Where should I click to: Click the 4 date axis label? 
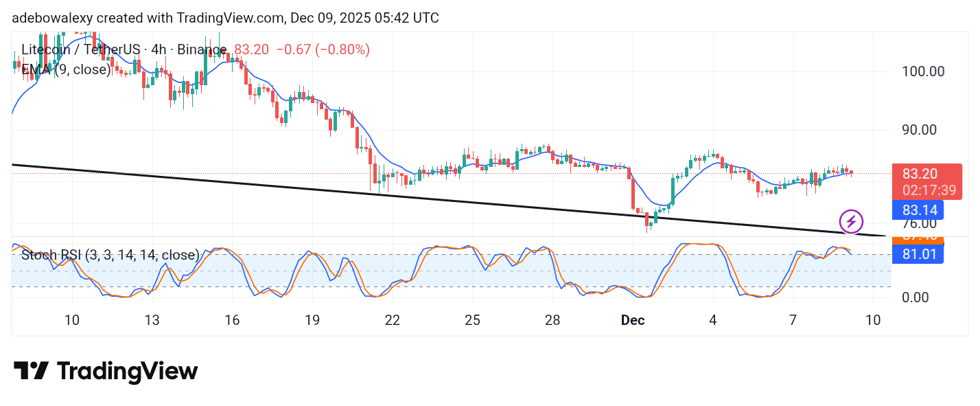tap(712, 320)
